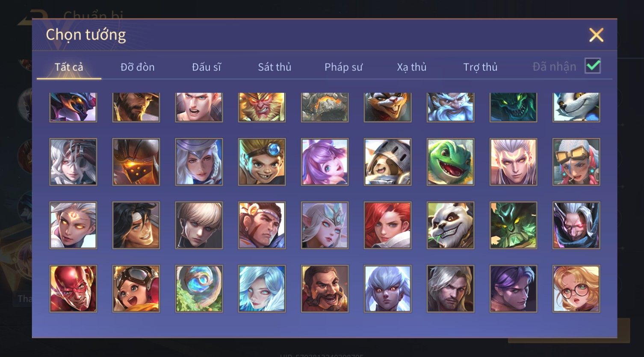
Task: Toggle the Đã nhận checkbox
Action: tap(593, 66)
